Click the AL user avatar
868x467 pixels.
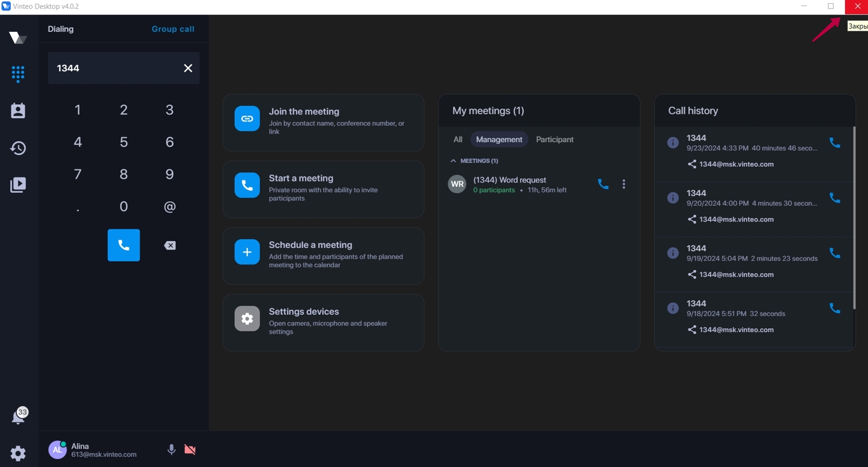(x=57, y=450)
